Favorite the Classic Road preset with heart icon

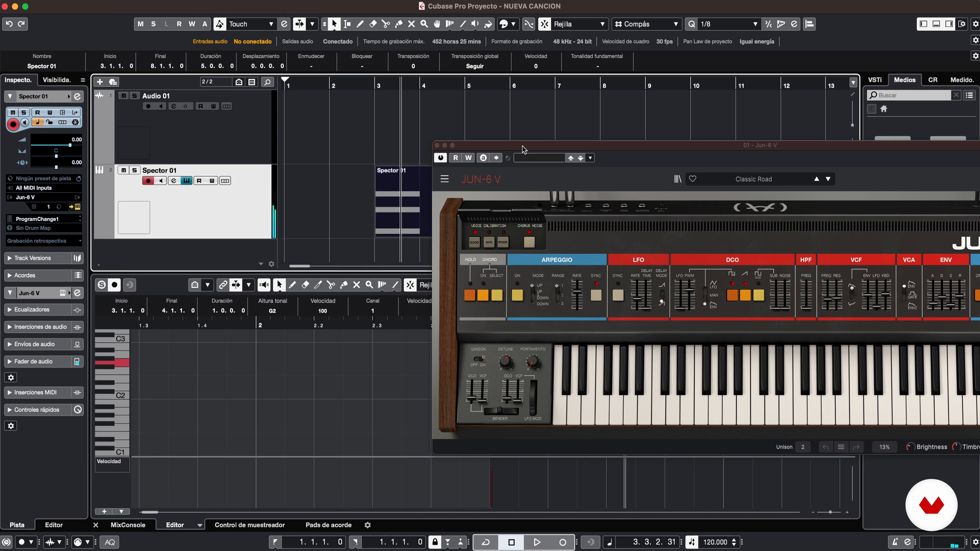693,179
